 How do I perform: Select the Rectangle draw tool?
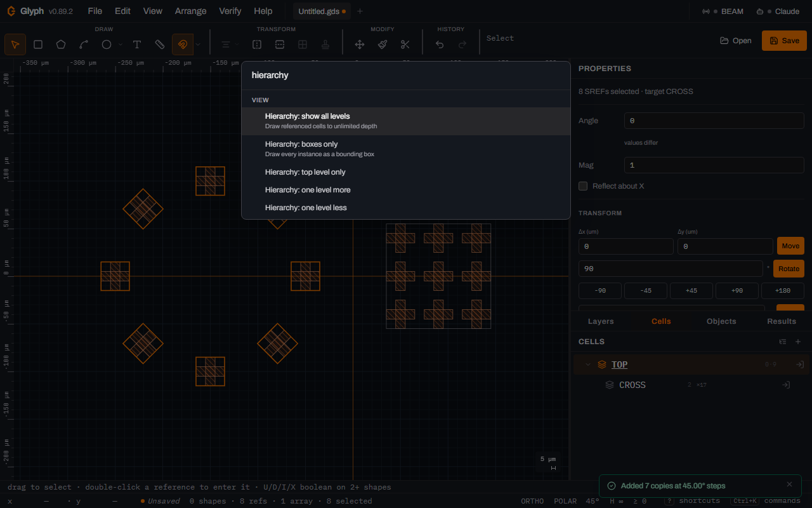[38, 44]
